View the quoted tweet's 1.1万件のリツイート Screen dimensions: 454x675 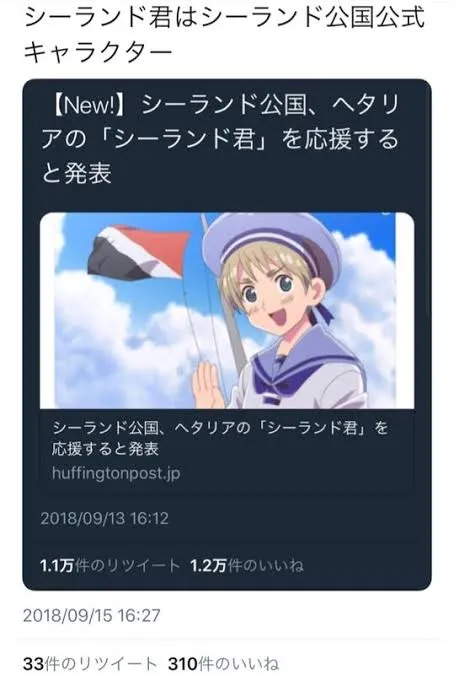pyautogui.click(x=110, y=565)
